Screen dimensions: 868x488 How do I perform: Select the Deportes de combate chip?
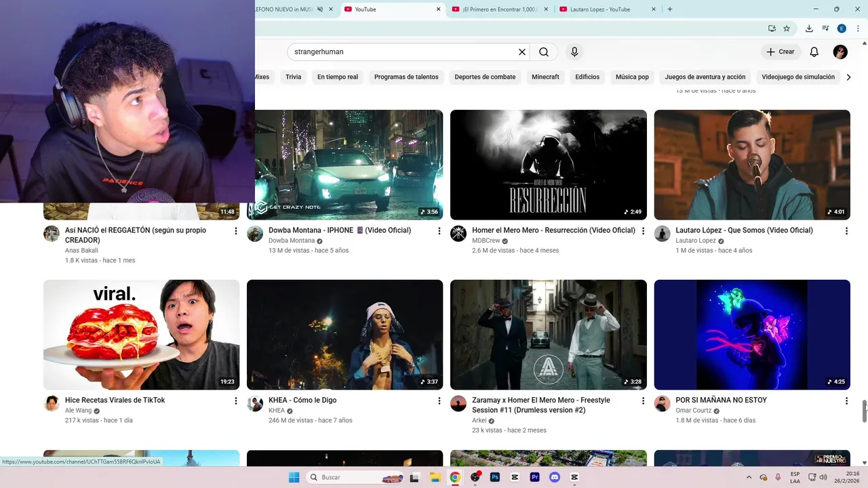[485, 77]
